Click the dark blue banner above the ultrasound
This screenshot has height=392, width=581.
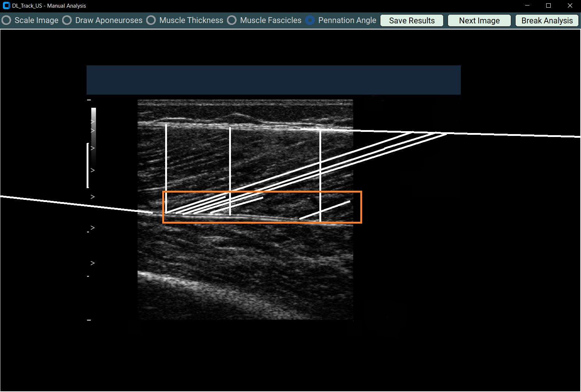pos(273,80)
